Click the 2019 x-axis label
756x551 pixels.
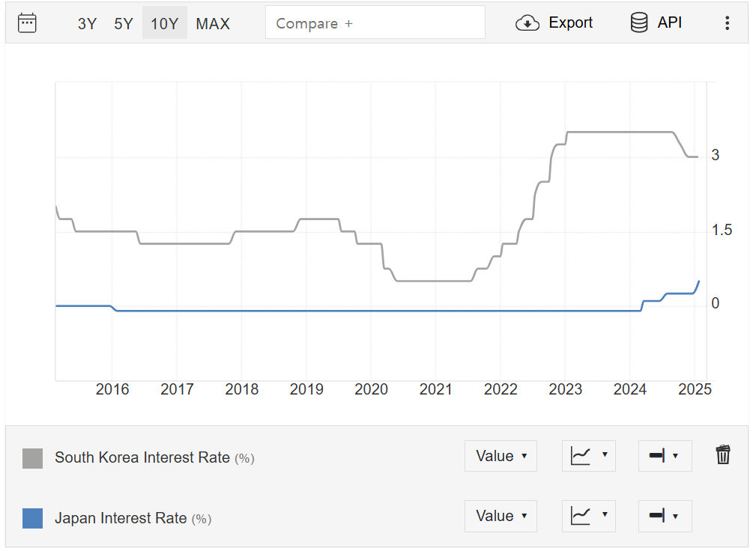pos(306,389)
